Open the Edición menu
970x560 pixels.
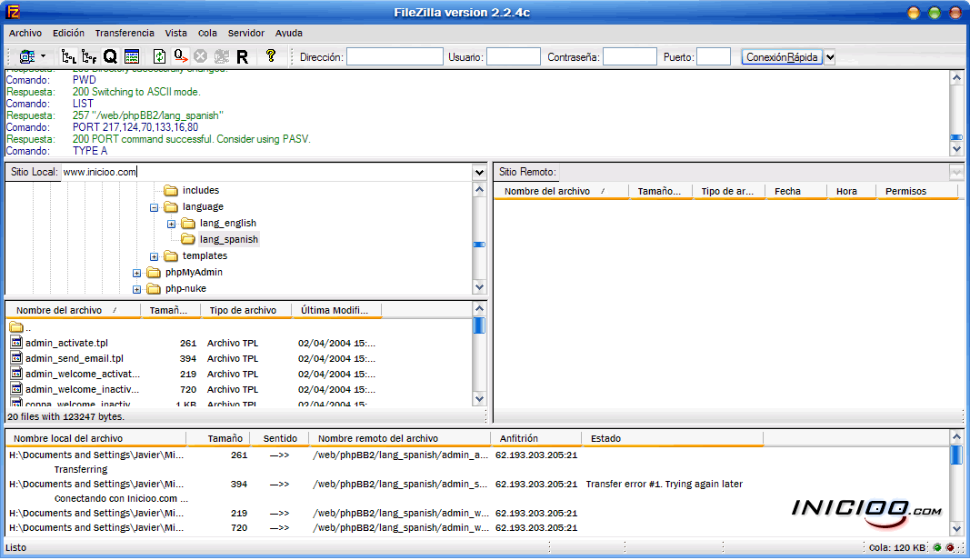[69, 34]
